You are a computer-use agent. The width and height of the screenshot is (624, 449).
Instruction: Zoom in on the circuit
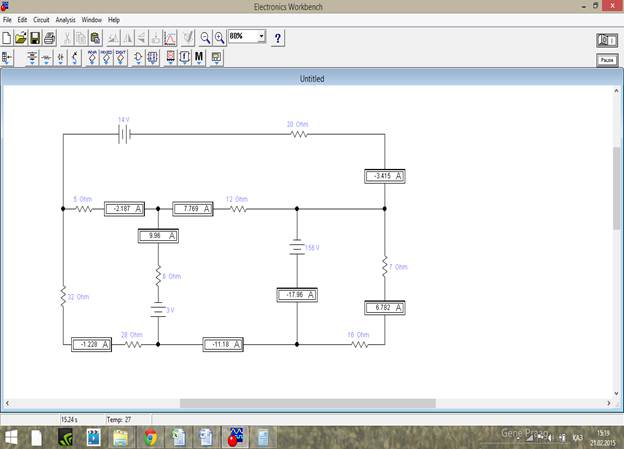(219, 38)
